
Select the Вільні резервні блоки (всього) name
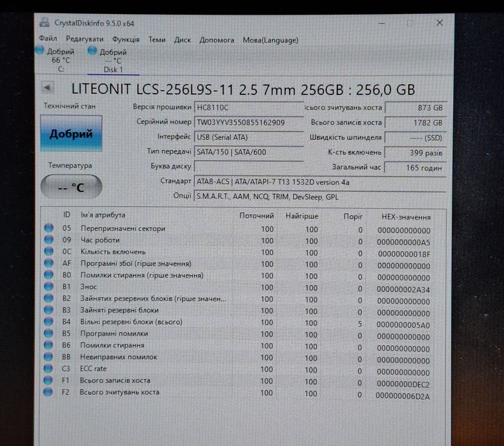coord(131,322)
